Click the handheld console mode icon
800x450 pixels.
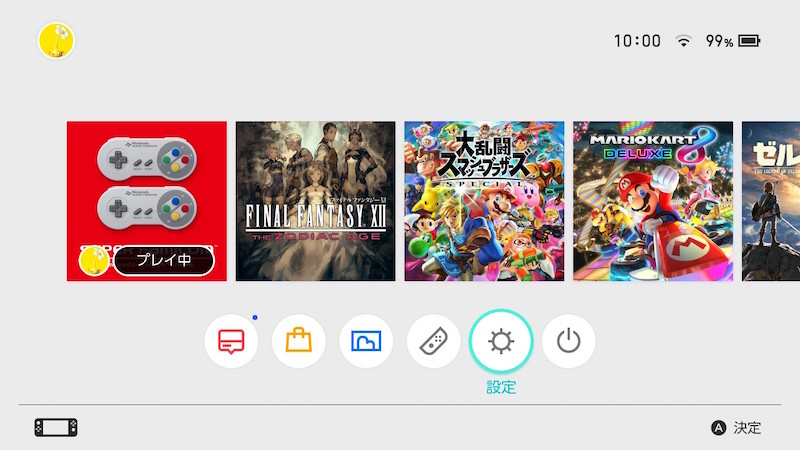pos(56,428)
